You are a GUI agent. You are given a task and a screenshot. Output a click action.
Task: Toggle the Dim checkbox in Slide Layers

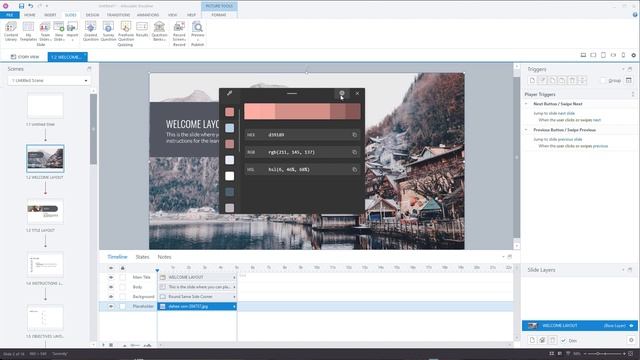(x=563, y=340)
